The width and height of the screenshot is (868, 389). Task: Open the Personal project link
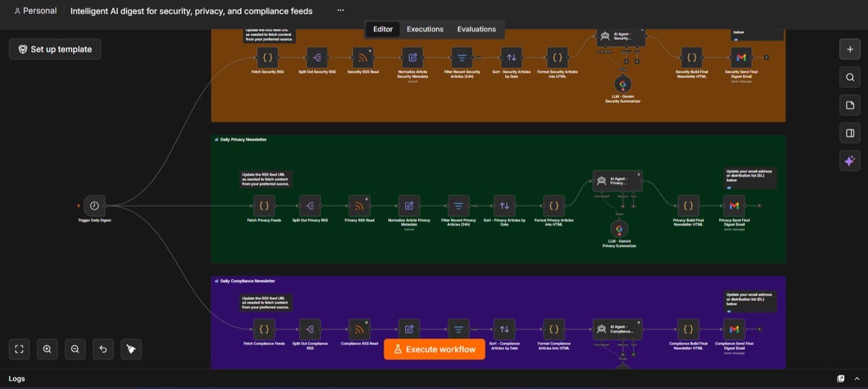[x=35, y=11]
